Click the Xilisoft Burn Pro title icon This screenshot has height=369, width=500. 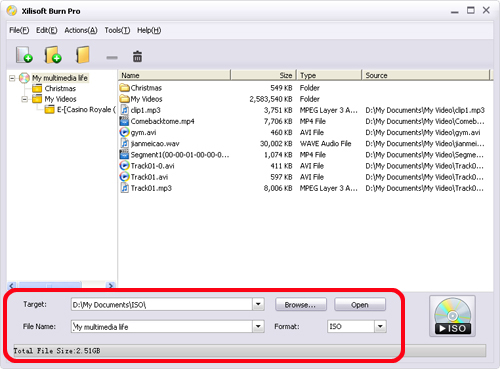12,11
